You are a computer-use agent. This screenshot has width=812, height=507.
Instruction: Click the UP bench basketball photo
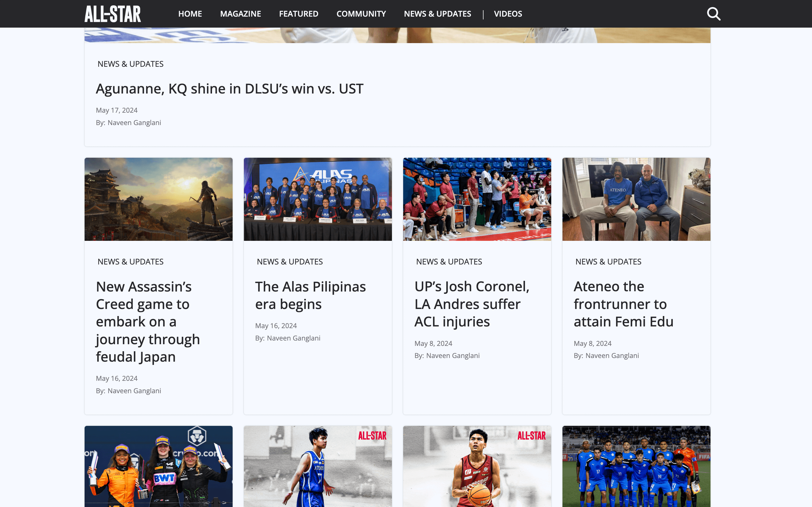pyautogui.click(x=477, y=199)
